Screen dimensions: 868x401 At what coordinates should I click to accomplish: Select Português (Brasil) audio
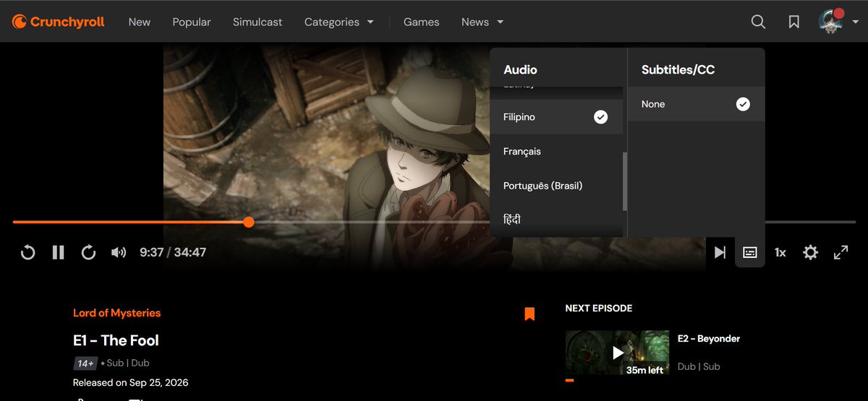tap(556, 186)
